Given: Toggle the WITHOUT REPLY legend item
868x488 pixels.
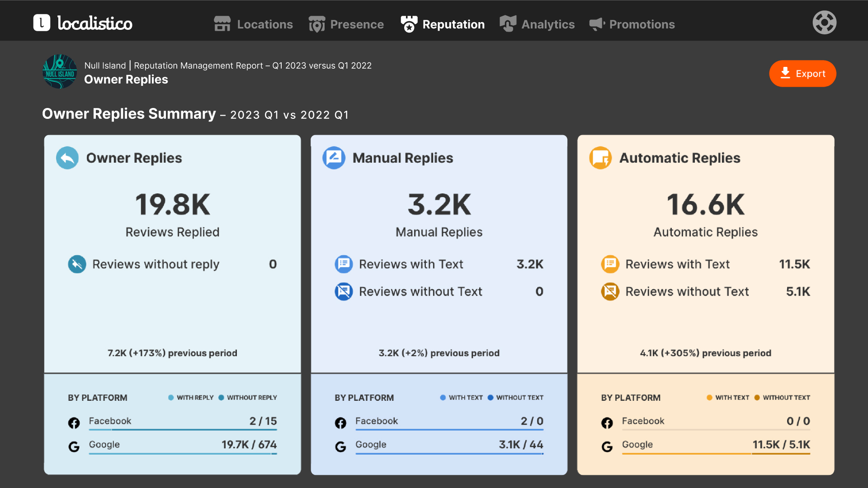Looking at the screenshot, I should point(248,398).
